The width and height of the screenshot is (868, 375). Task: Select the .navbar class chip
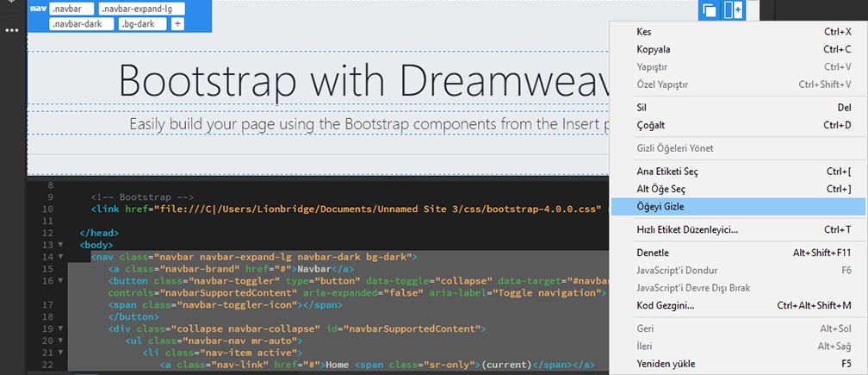point(71,9)
